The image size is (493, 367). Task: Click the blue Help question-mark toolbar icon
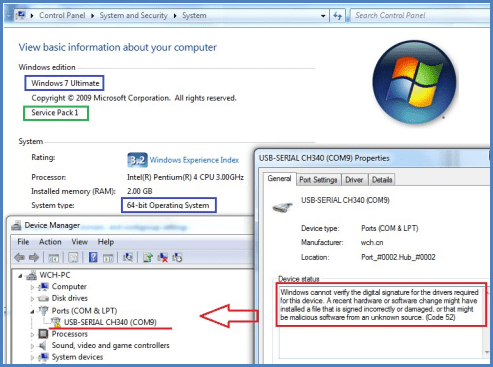pos(93,257)
